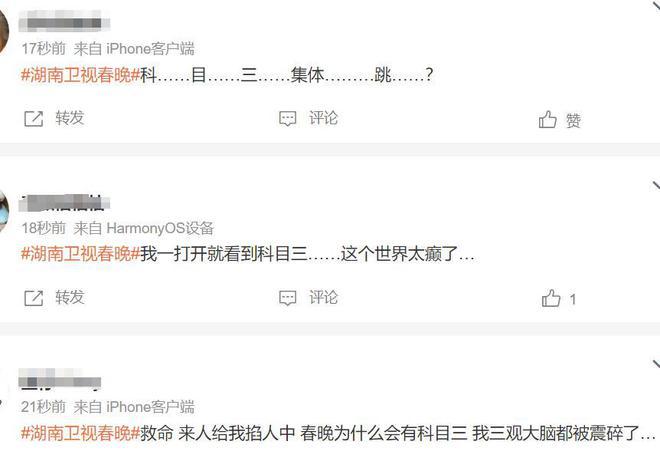
Task: Click 评论 label on the second post
Action: [323, 298]
